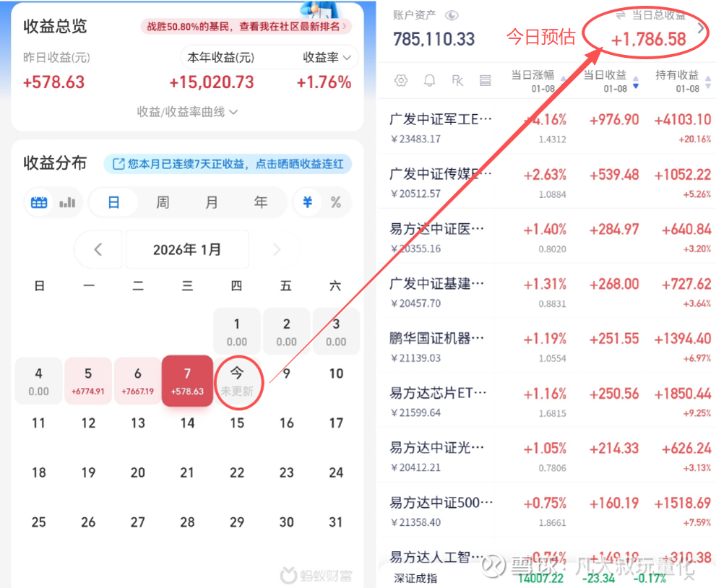716x588 pixels.
Task: Open 易方达芯片ET… fund row
Action: click(x=545, y=400)
